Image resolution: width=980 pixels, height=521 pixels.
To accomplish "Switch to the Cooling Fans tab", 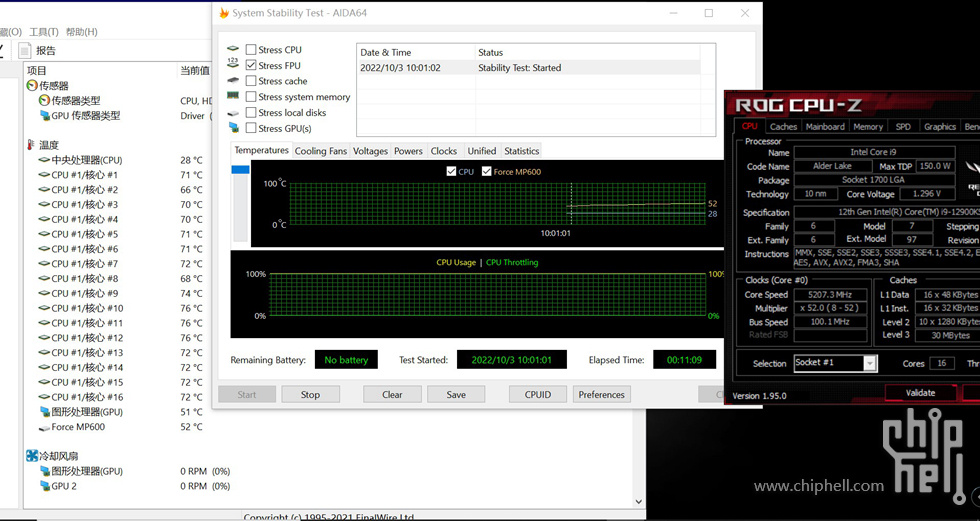I will pos(321,151).
